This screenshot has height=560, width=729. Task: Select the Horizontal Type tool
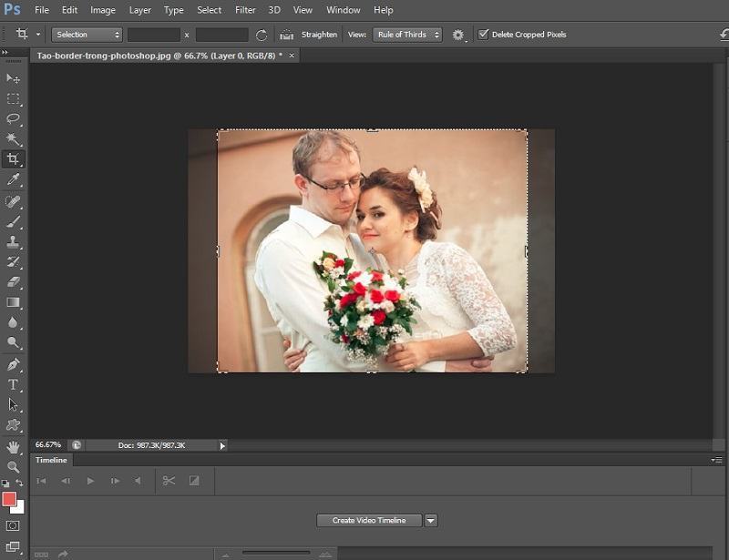tap(13, 385)
